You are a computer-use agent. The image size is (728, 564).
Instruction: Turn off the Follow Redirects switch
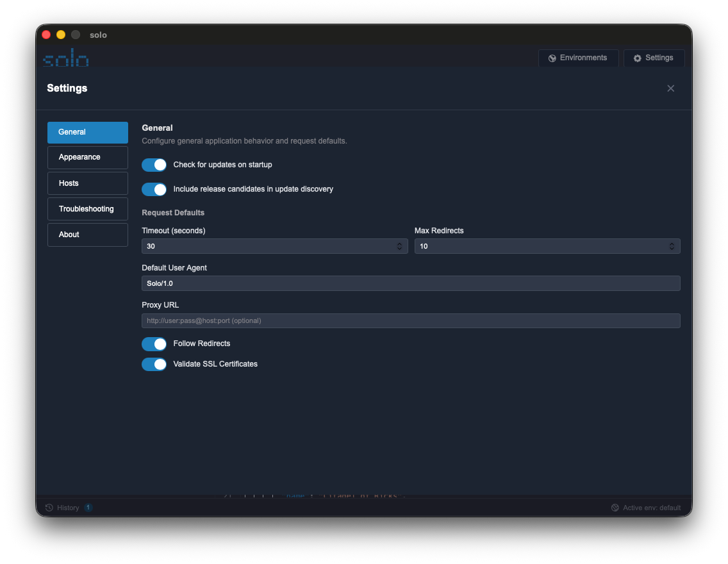(154, 344)
